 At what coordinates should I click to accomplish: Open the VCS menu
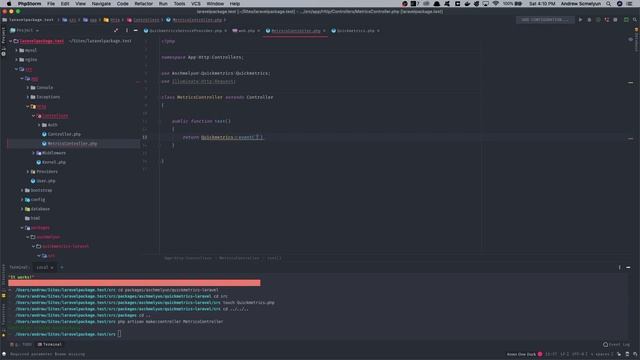click(x=196, y=4)
